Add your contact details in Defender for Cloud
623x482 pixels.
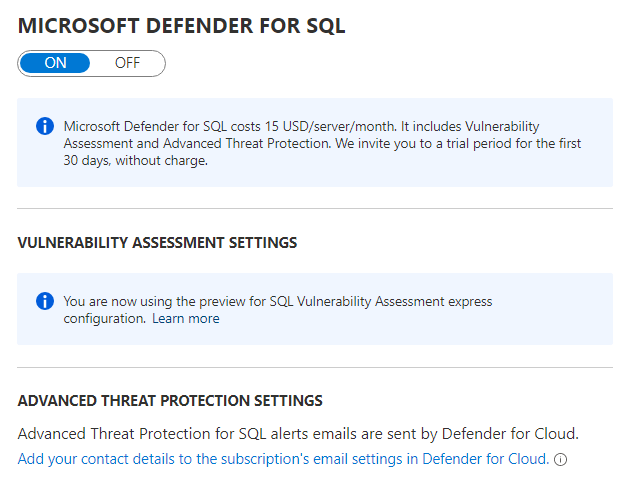click(x=283, y=459)
